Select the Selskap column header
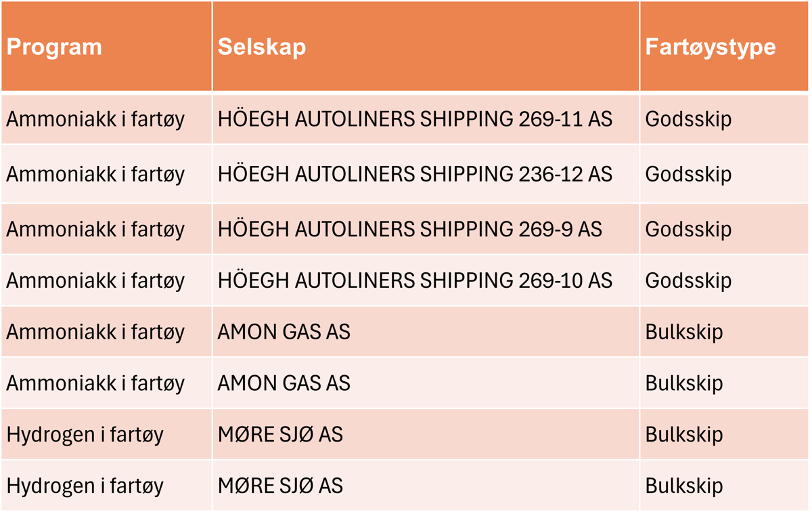 261,47
